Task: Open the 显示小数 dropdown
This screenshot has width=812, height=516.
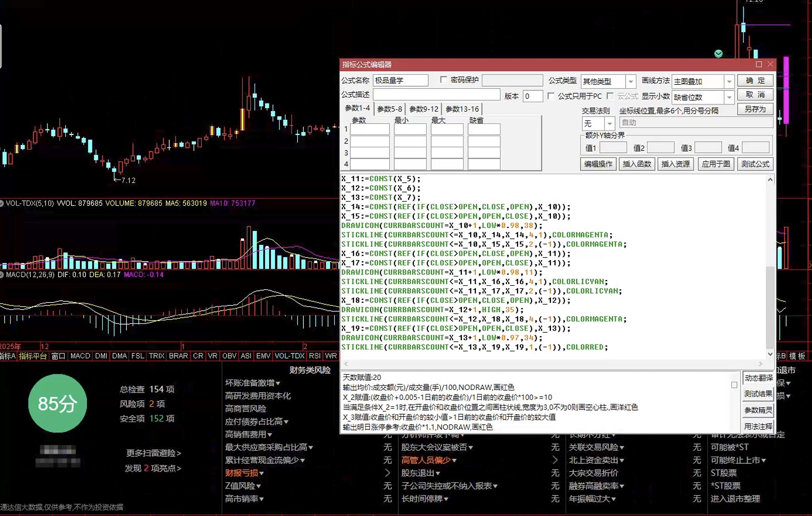Action: click(729, 98)
